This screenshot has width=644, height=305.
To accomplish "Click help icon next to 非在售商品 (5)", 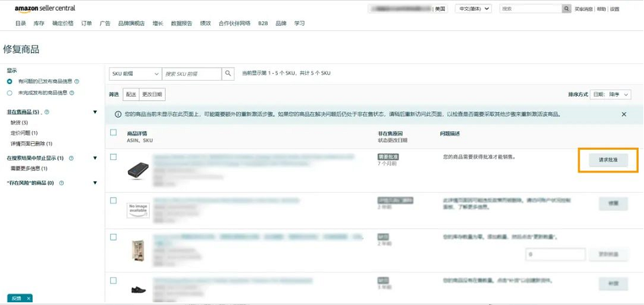I will [x=46, y=112].
